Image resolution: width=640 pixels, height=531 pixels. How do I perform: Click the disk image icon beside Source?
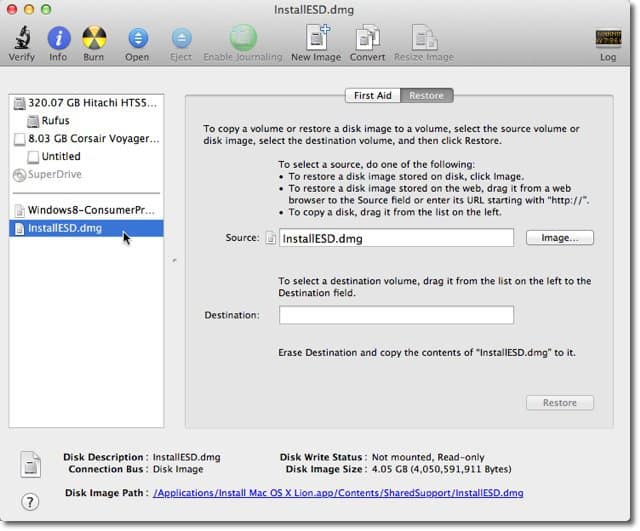click(270, 238)
